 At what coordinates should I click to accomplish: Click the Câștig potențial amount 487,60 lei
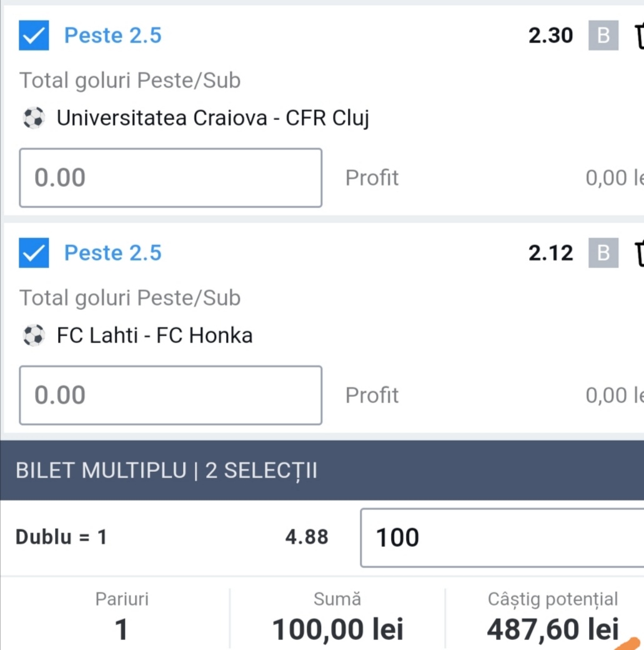[x=553, y=629]
